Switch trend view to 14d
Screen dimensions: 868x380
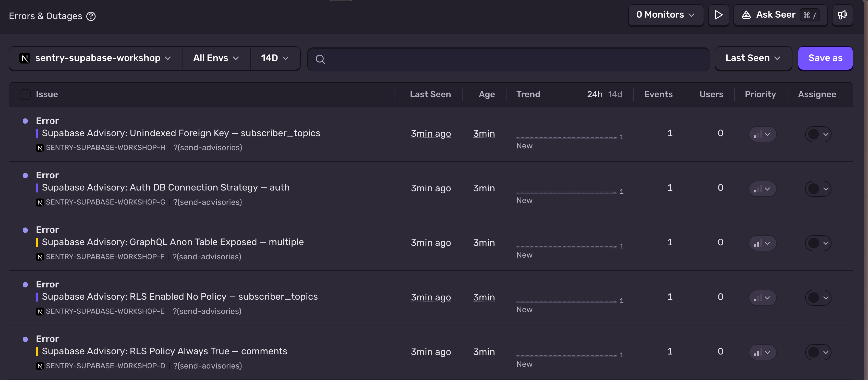tap(615, 95)
